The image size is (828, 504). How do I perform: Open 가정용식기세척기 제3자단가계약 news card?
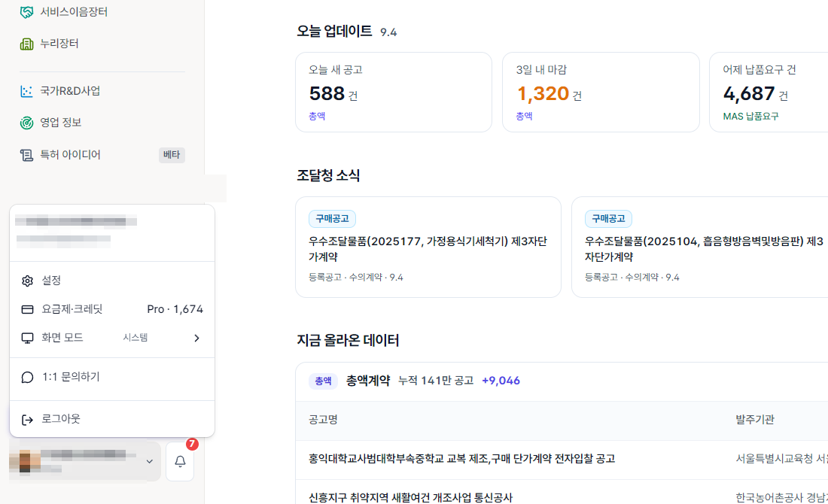(x=428, y=247)
